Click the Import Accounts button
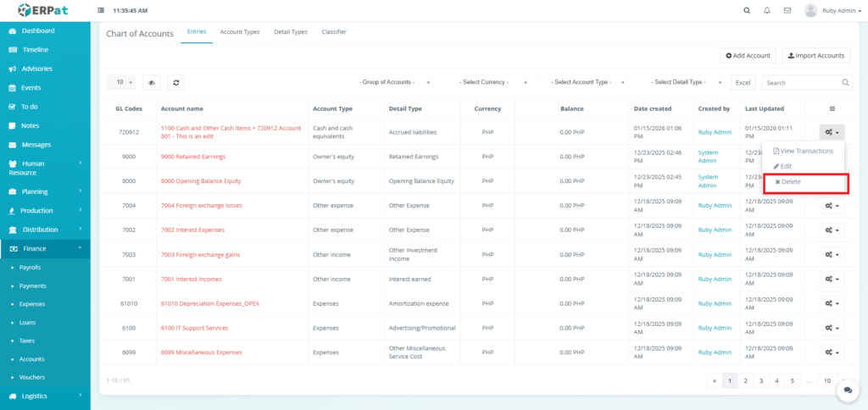 [815, 55]
